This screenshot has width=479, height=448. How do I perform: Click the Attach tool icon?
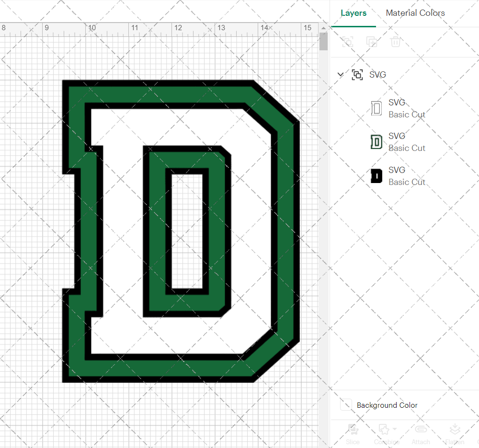421,429
